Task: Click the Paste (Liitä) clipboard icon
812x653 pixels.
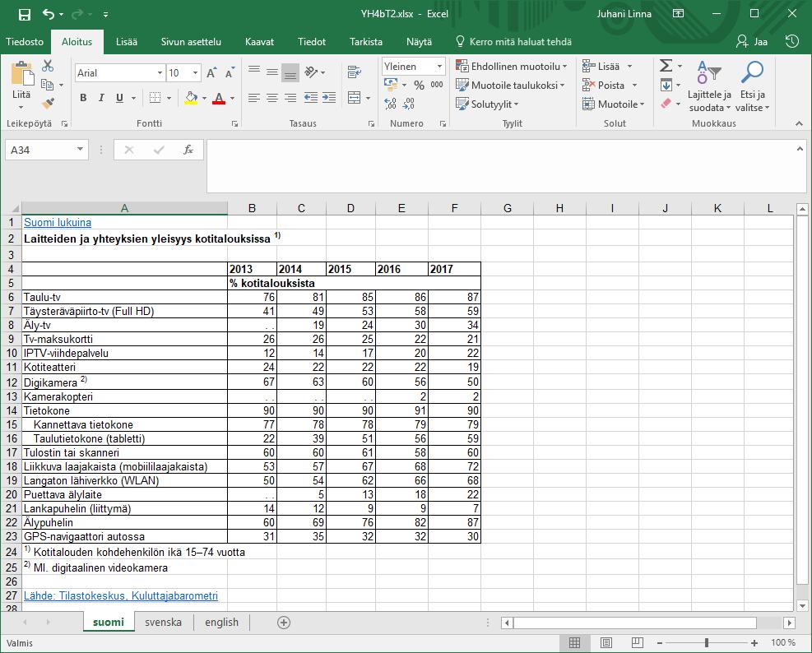Action: 21,72
